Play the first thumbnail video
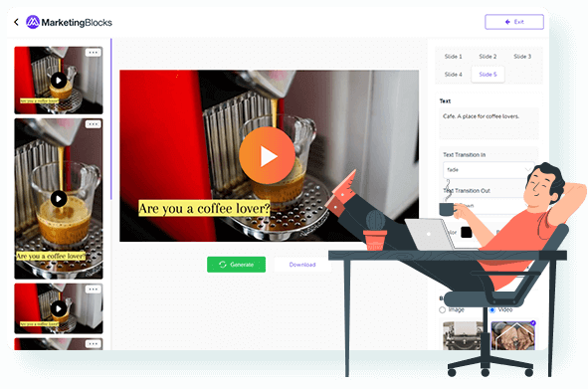This screenshot has height=389, width=588. click(x=59, y=81)
